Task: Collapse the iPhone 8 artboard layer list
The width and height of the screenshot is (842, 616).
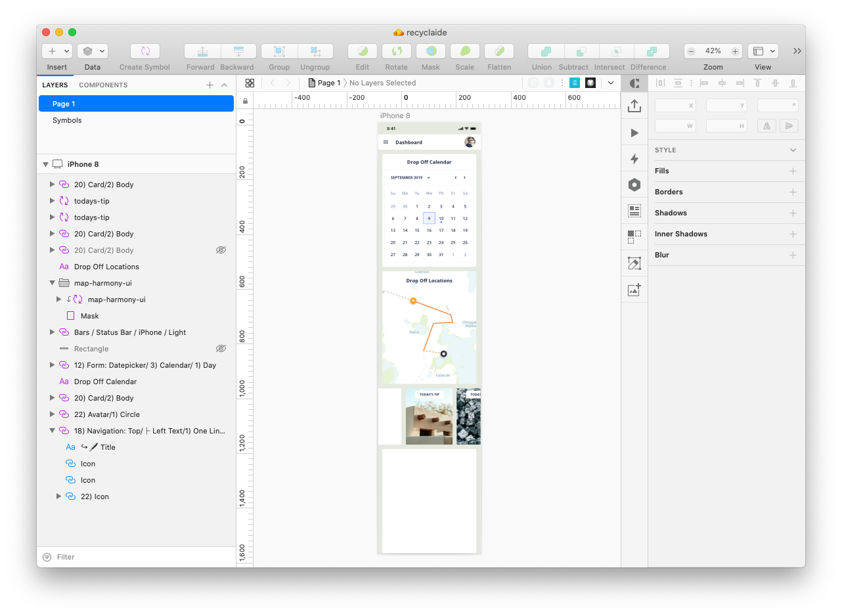Action: [45, 164]
